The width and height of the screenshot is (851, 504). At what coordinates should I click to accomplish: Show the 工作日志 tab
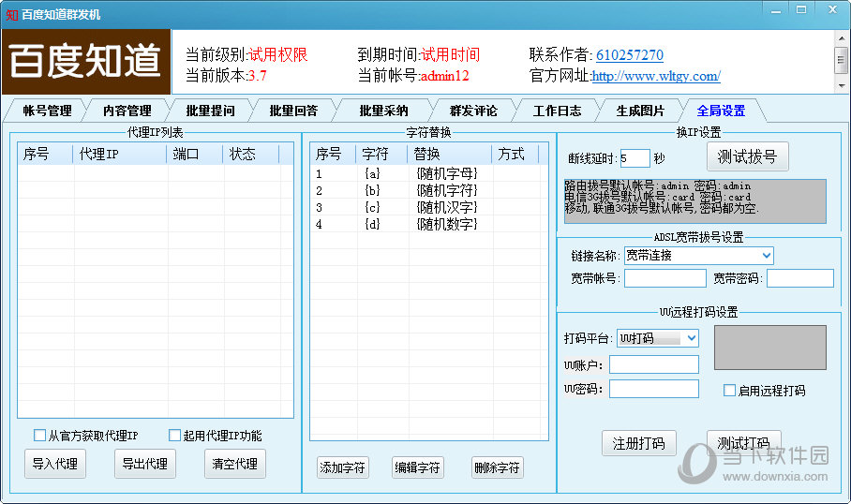point(557,111)
